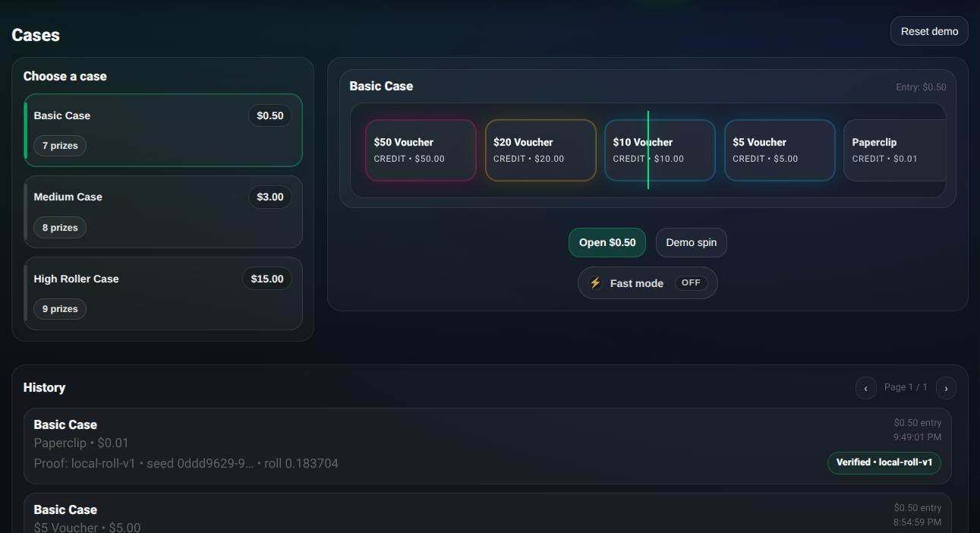Select the High Roller Case option

tap(163, 293)
